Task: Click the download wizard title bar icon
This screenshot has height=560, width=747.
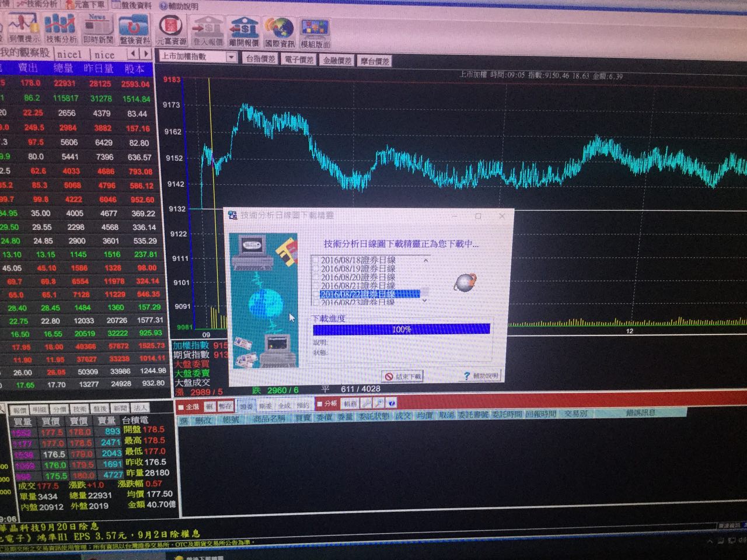Action: [233, 215]
